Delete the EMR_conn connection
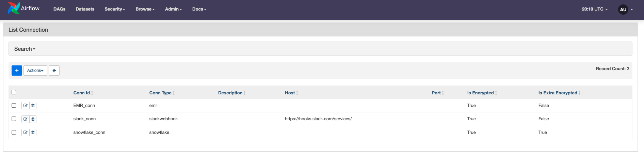Viewport: 644px width, 155px height. pyautogui.click(x=33, y=106)
